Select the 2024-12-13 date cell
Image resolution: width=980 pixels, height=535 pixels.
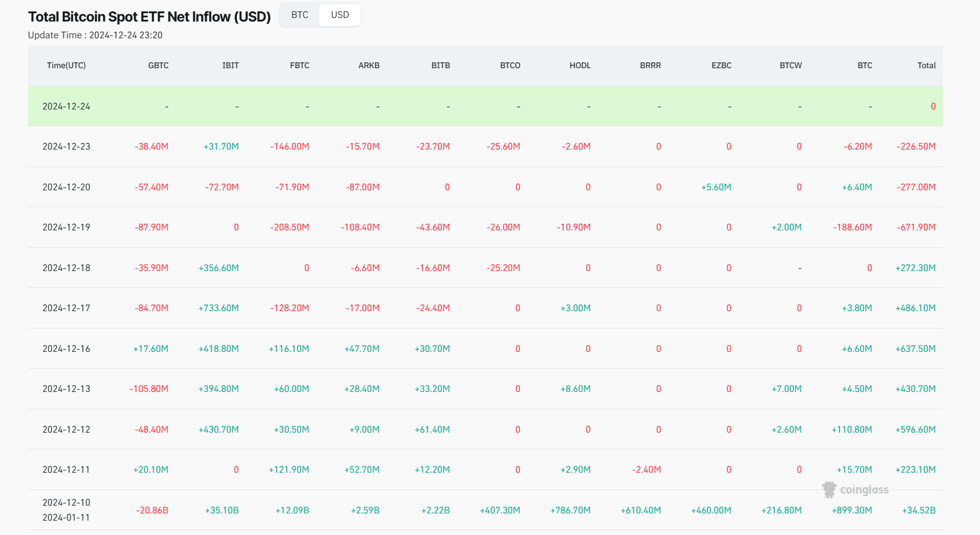(66, 389)
